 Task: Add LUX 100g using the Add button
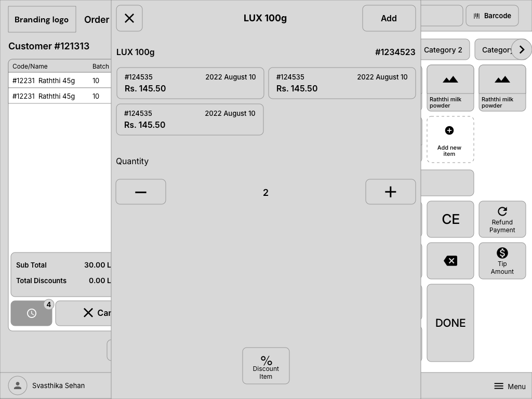pyautogui.click(x=389, y=18)
